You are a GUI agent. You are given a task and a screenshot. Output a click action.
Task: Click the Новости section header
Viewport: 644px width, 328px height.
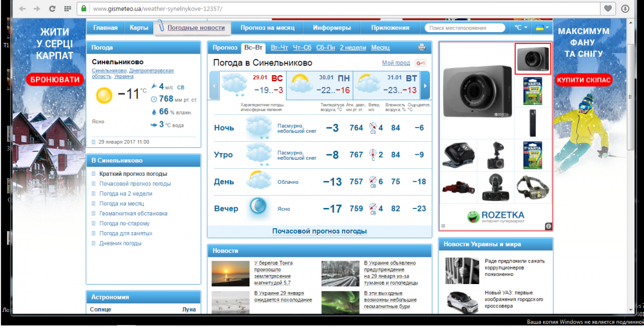319,250
